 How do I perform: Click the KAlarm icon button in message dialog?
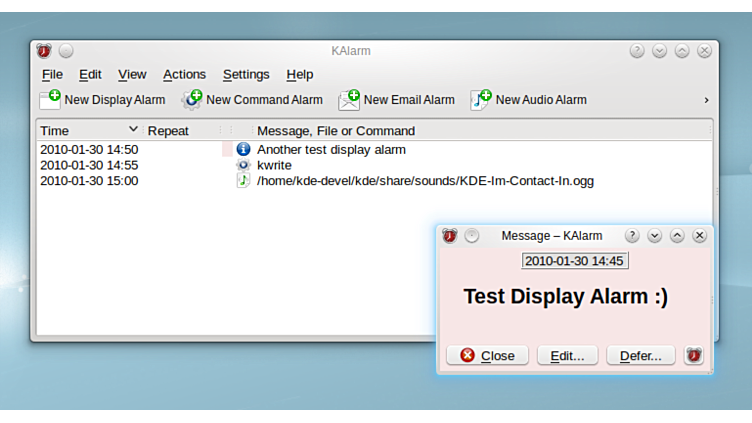[x=694, y=355]
